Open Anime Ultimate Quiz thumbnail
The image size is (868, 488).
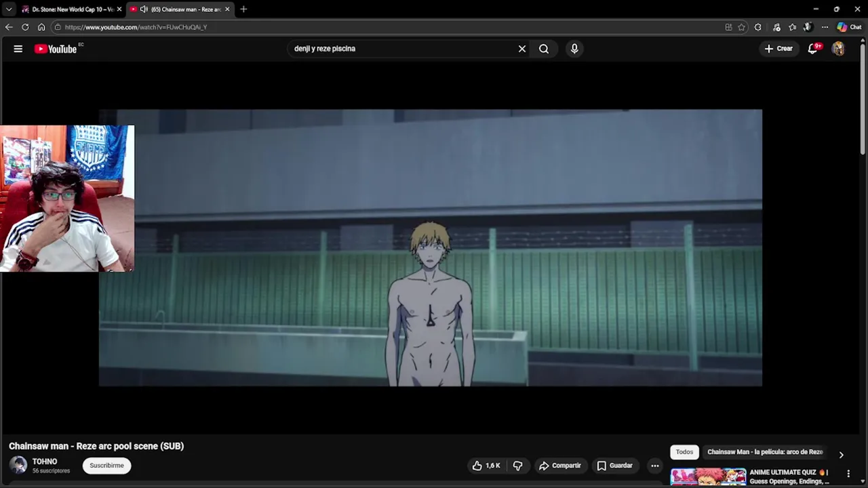pyautogui.click(x=708, y=477)
